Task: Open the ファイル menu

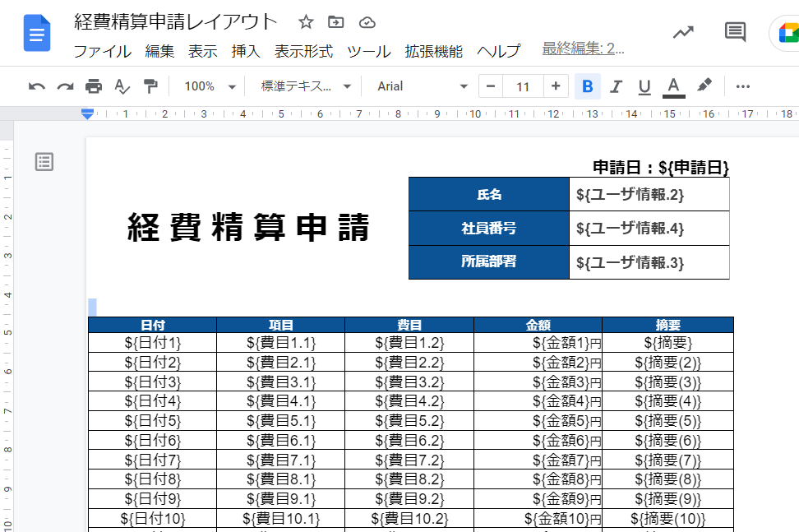Action: (103, 51)
